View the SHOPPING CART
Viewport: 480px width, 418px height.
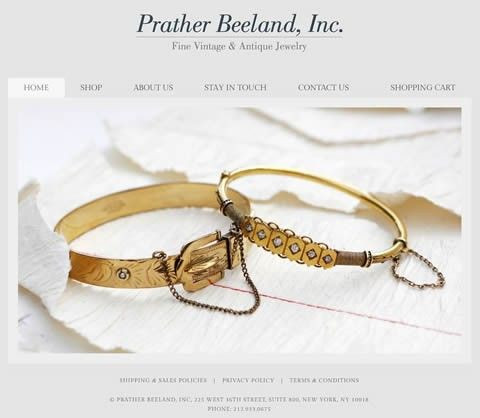coord(422,88)
